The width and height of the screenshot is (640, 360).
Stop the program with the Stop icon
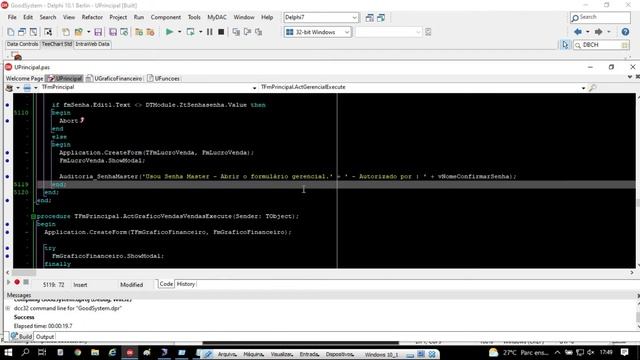(221, 32)
